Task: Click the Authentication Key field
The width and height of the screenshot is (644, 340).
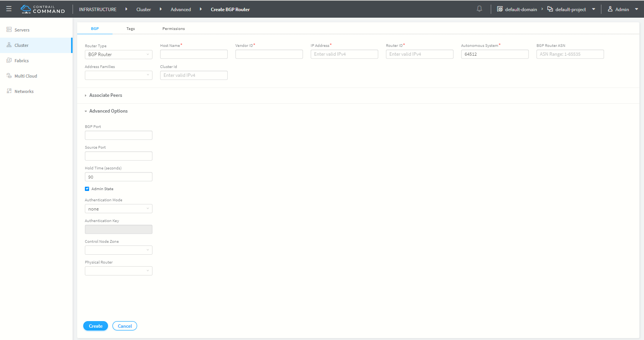Action: [x=119, y=229]
